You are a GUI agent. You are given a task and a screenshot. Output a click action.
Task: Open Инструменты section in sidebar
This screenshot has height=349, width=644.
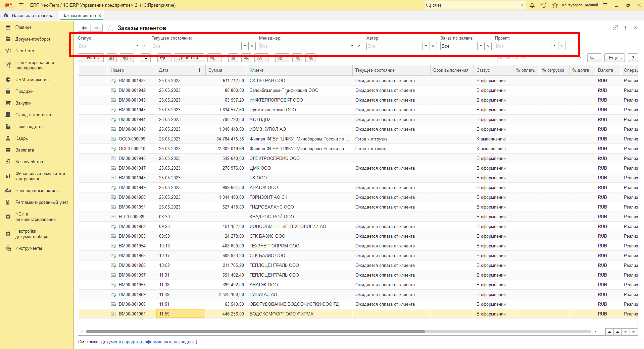(x=29, y=248)
